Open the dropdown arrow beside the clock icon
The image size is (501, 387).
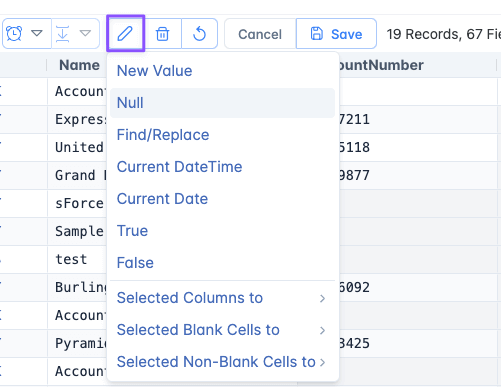point(37,33)
